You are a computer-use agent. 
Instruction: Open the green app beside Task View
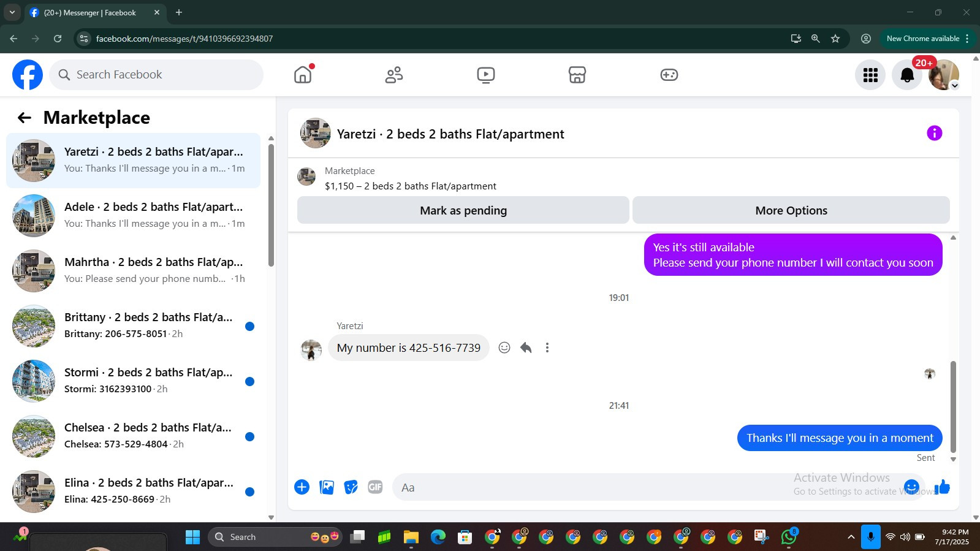(x=384, y=538)
